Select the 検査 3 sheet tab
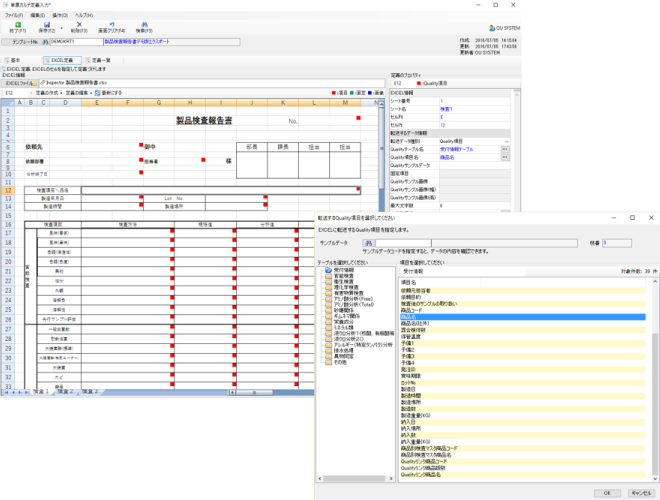Screen dimensions: 660x500 coord(90,392)
